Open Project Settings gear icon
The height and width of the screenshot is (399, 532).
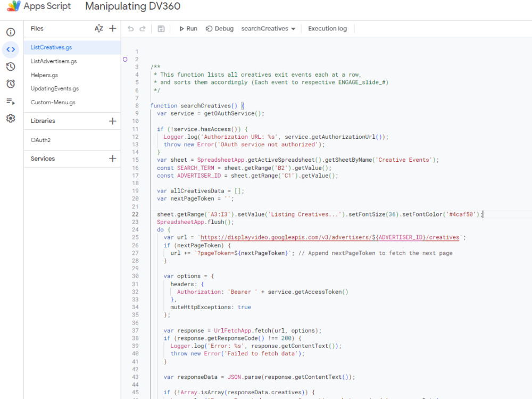pyautogui.click(x=11, y=119)
